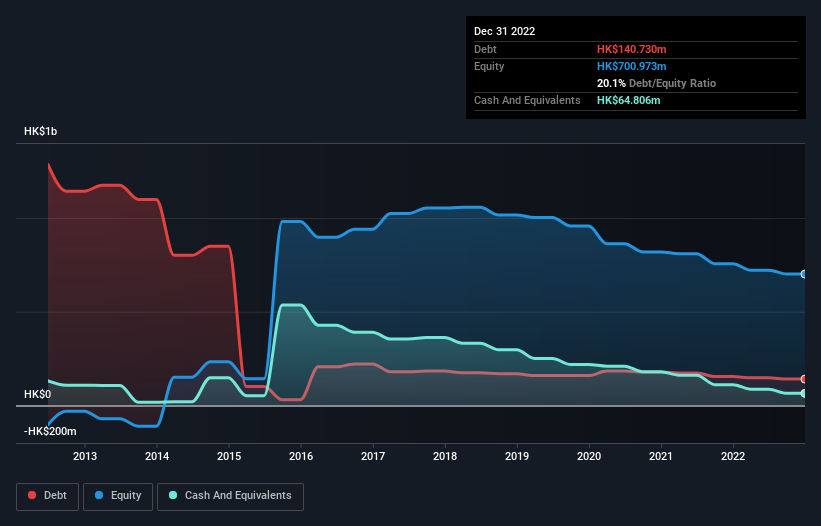Click the 2015 x-axis label

[229, 456]
